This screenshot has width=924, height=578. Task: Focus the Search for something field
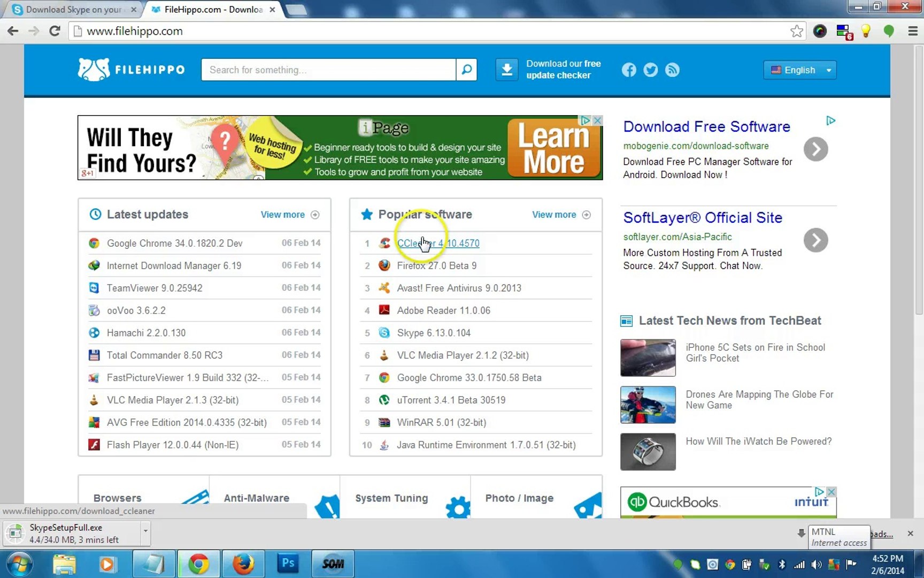(328, 70)
